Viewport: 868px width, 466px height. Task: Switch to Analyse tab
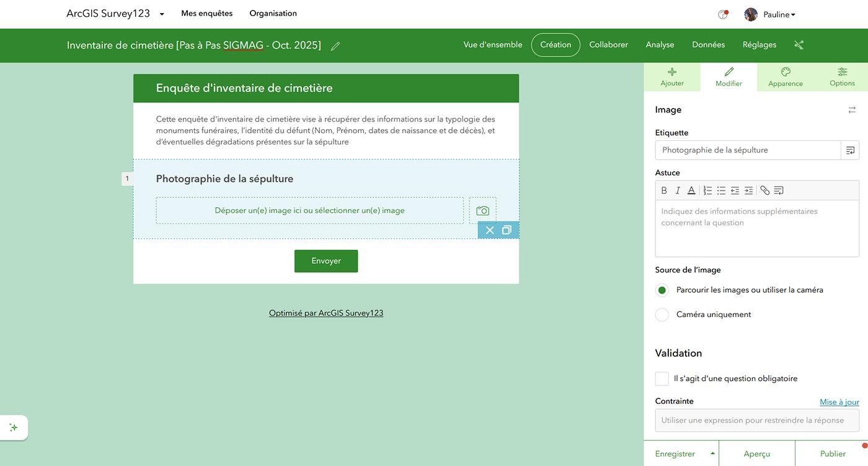pyautogui.click(x=660, y=45)
